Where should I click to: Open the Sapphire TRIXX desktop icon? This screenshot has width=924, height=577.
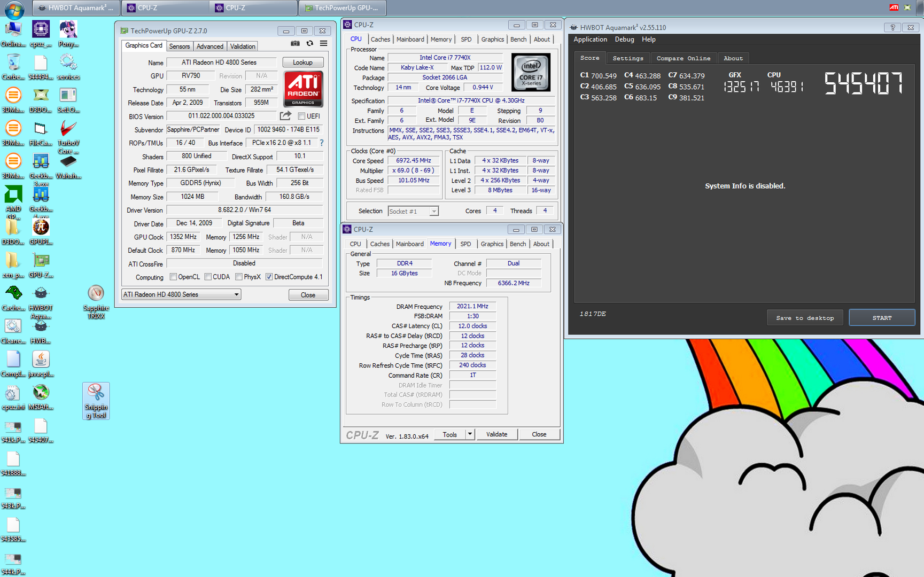96,302
